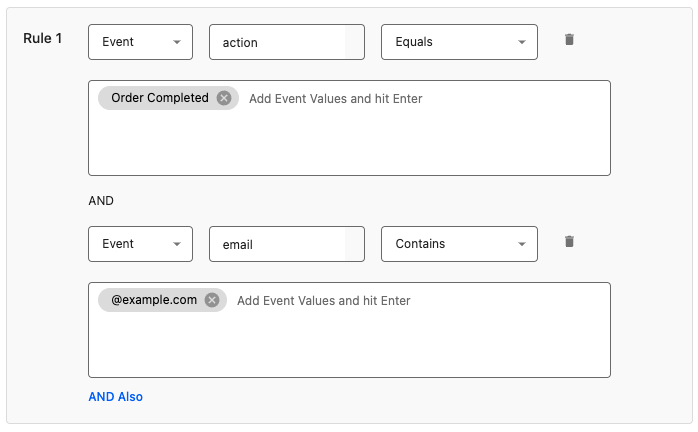Click the AND separator between conditions

tap(101, 200)
